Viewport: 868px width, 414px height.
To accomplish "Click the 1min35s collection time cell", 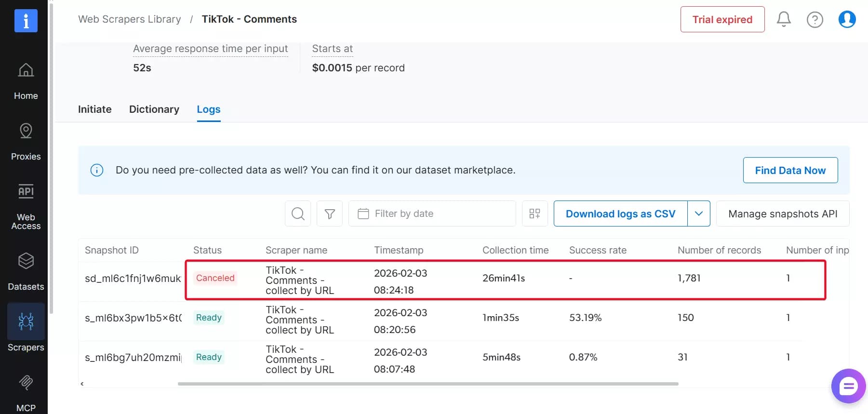I will pos(501,318).
